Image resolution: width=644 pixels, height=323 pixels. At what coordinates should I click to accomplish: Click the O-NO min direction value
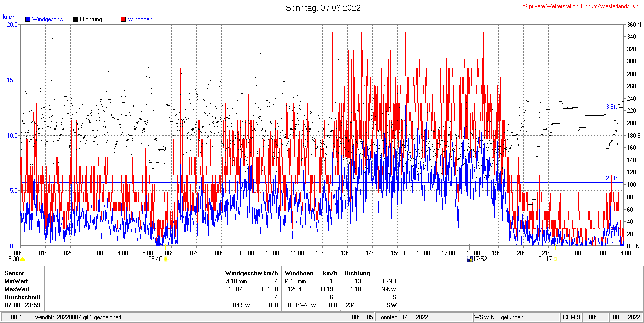pyautogui.click(x=389, y=281)
